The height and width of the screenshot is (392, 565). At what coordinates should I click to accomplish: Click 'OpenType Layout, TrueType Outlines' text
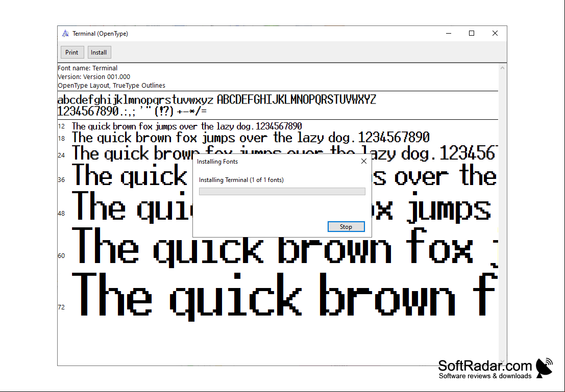(x=111, y=85)
